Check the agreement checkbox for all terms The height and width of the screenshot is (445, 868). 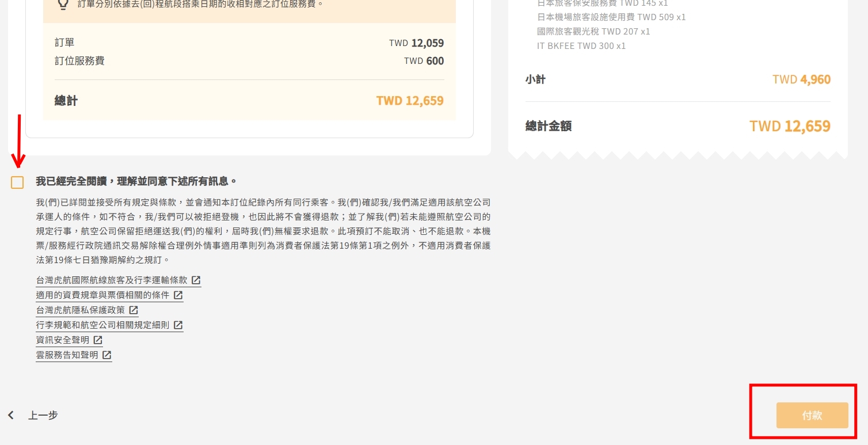(17, 182)
